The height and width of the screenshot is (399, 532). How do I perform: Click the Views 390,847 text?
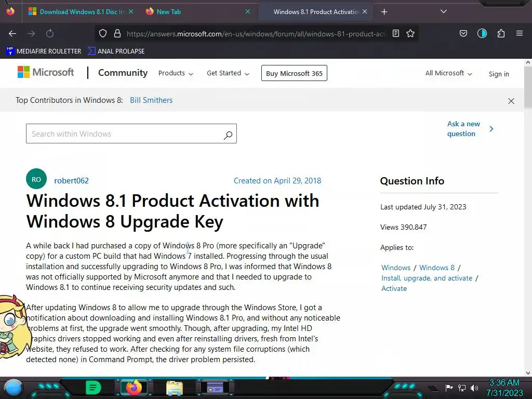pos(403,228)
